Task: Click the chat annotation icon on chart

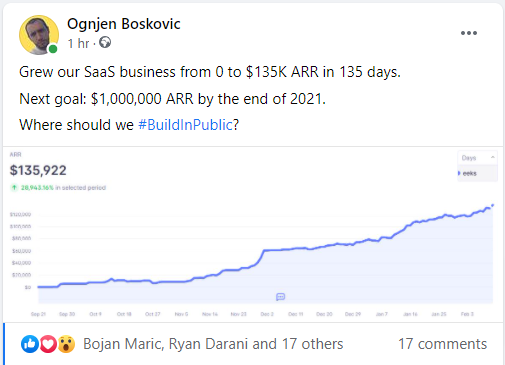Action: (280, 297)
